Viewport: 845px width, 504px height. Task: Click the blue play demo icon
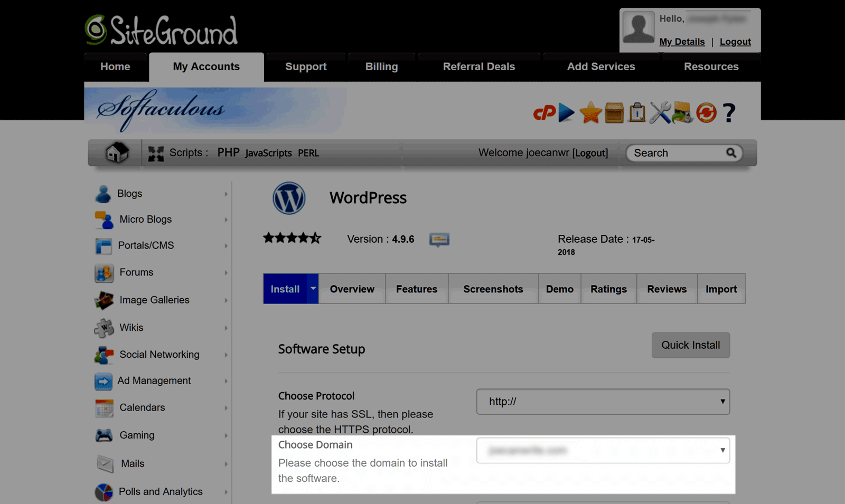[x=567, y=112]
